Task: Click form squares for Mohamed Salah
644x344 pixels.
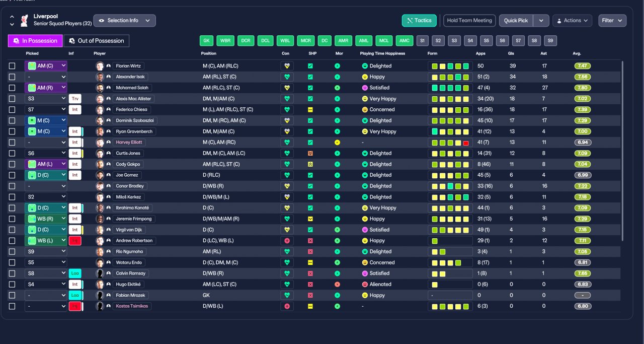Action: pyautogui.click(x=450, y=88)
